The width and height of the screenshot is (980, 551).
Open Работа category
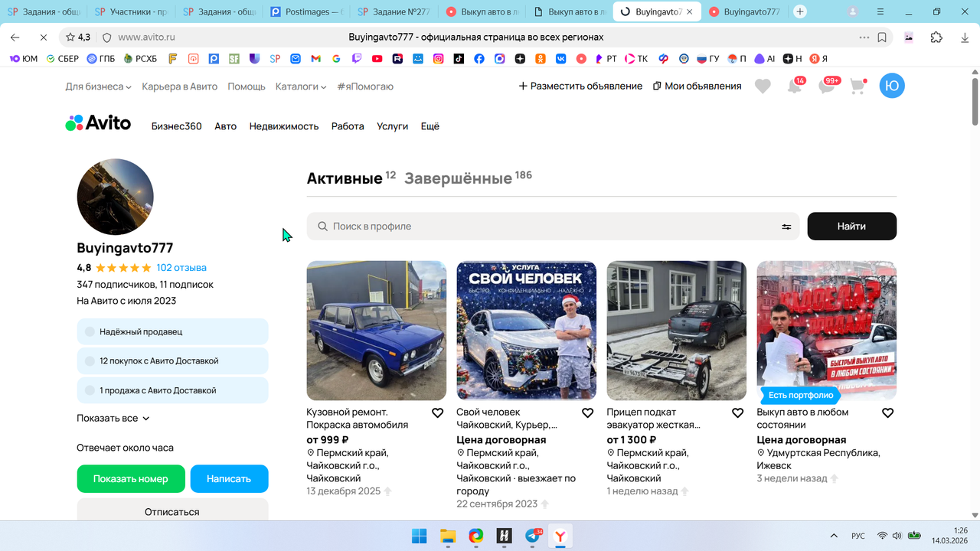click(x=348, y=126)
